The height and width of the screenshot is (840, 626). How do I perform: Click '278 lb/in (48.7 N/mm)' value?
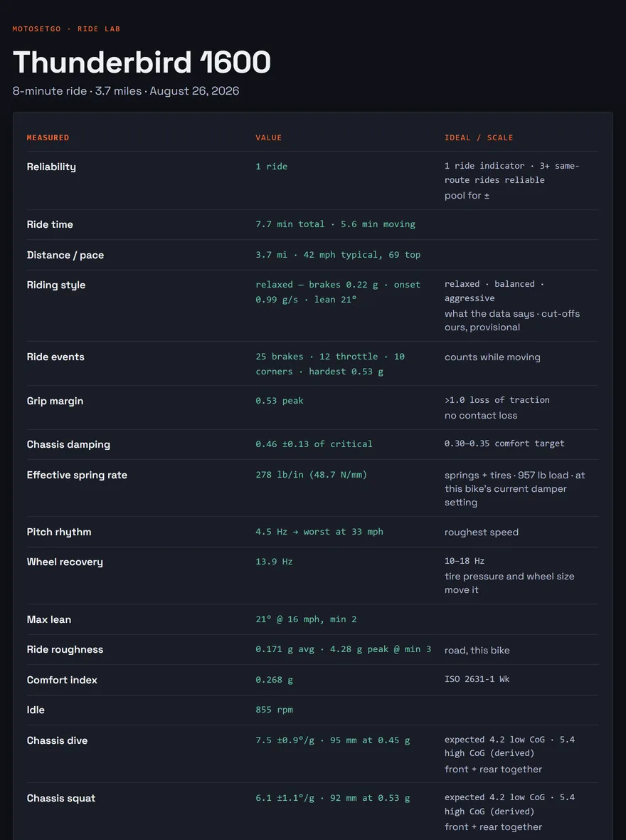coord(311,475)
